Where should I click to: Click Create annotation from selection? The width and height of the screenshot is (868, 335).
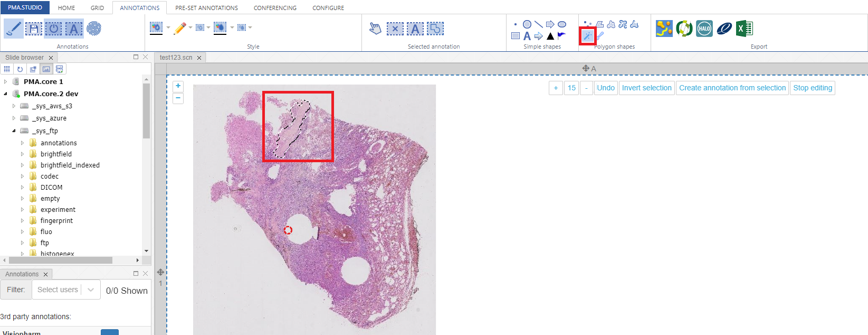(x=732, y=88)
